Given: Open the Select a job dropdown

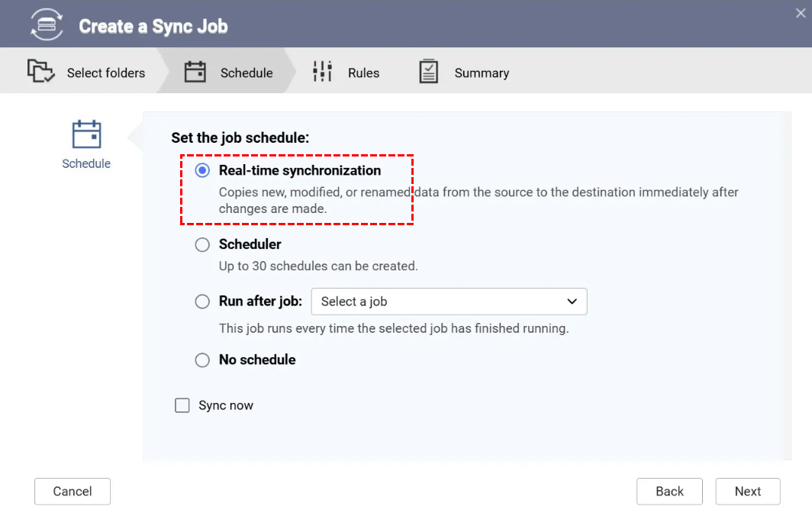Looking at the screenshot, I should click(x=449, y=302).
